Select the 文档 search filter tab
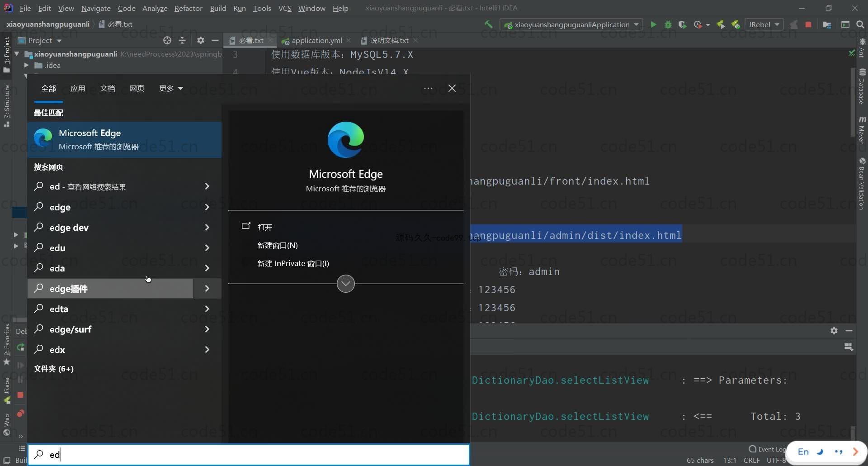The height and width of the screenshot is (466, 868). click(108, 88)
